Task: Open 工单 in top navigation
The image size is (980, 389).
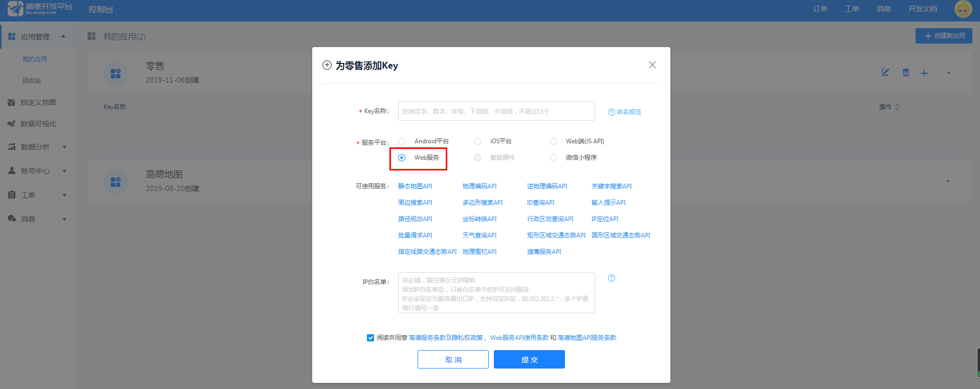Action: pyautogui.click(x=852, y=9)
